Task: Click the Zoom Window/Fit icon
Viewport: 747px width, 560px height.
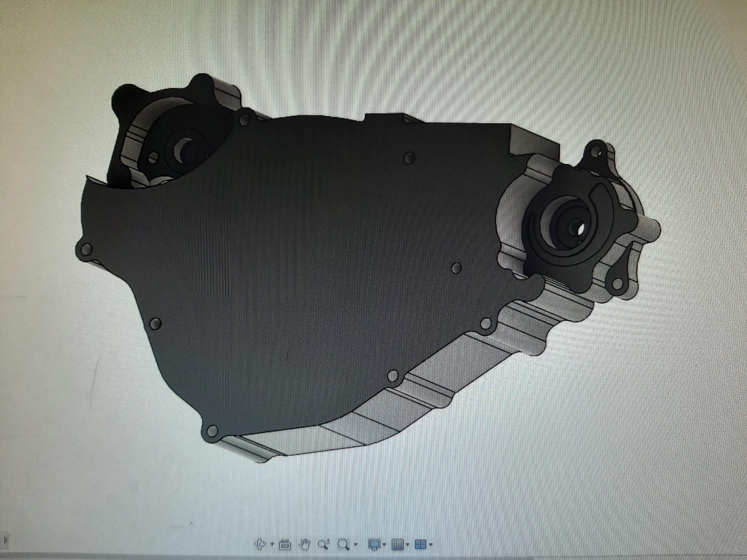Action: click(343, 544)
